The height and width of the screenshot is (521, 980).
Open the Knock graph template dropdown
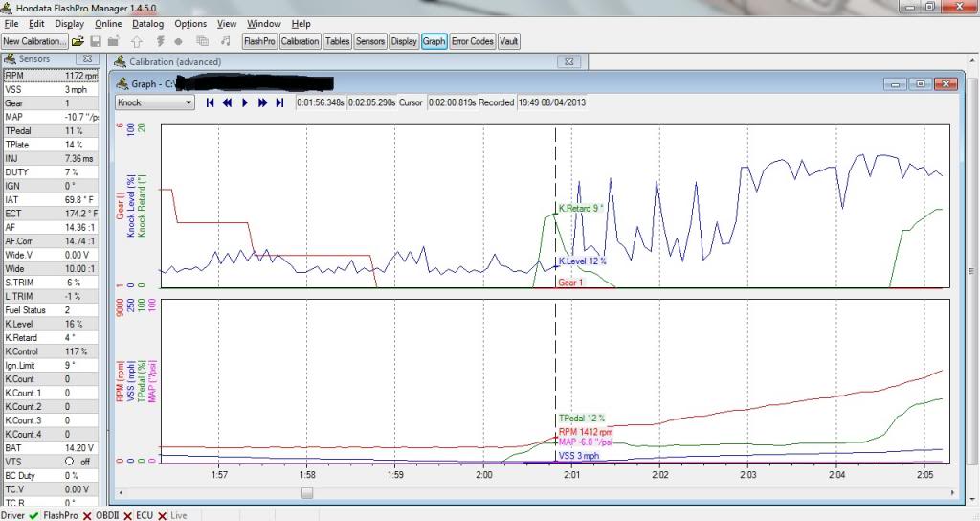pos(189,102)
